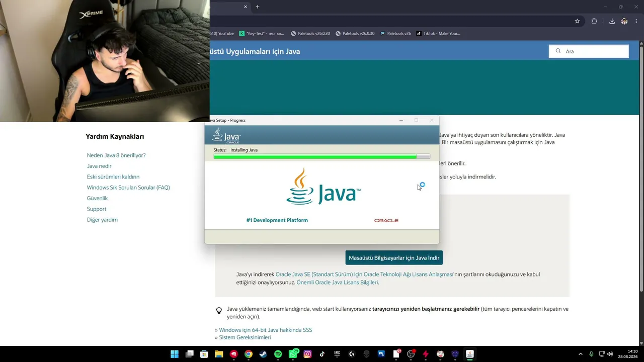Open the 'Neden Java 8 öneriliyor?' link
The height and width of the screenshot is (362, 644).
pos(116,155)
